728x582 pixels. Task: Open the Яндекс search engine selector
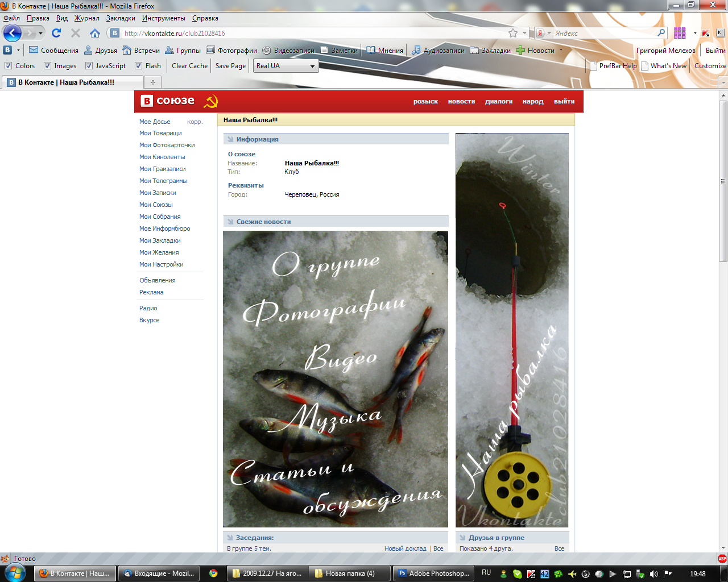click(x=543, y=33)
